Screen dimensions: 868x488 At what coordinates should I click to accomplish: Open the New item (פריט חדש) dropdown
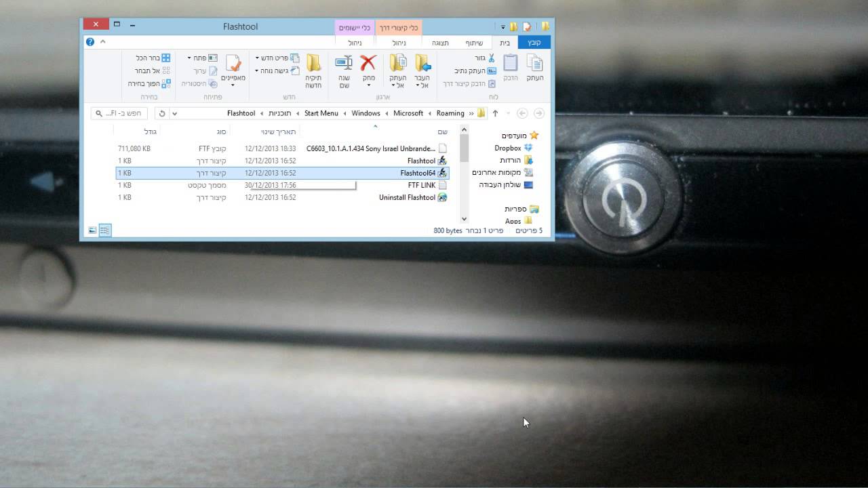coord(277,58)
